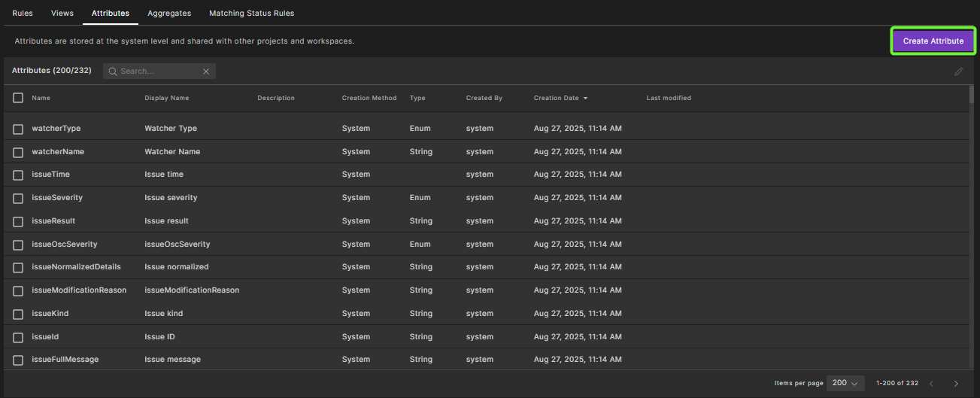This screenshot has height=398, width=980.
Task: Toggle the select-all checkbox in header
Action: click(18, 98)
